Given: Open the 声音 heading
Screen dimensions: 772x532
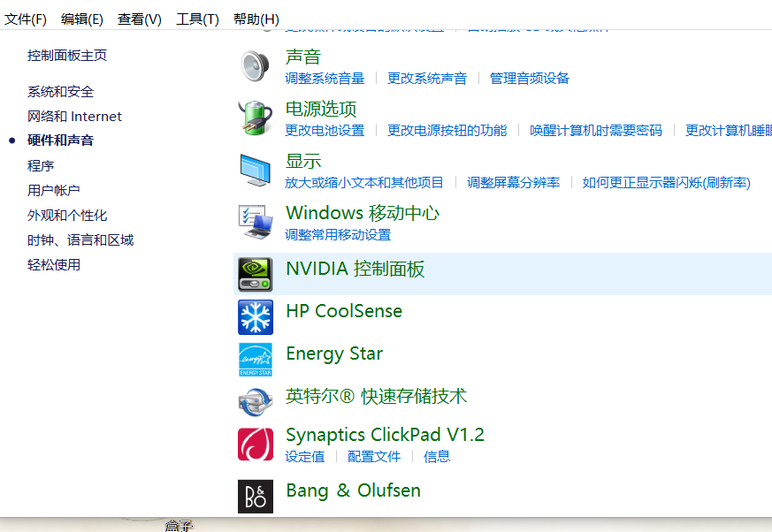Looking at the screenshot, I should coord(303,57).
